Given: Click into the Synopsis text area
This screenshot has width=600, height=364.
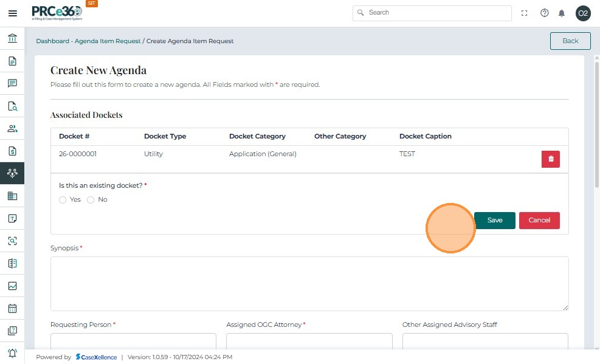Looking at the screenshot, I should coord(309,283).
